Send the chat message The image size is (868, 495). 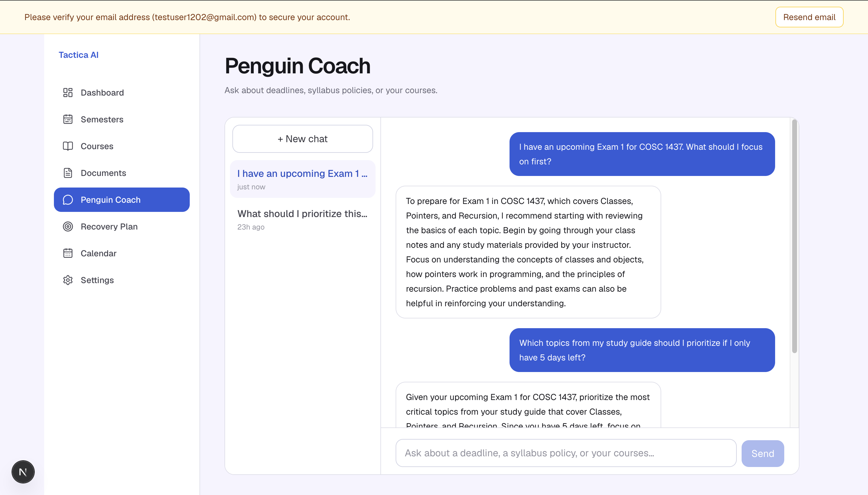click(763, 454)
